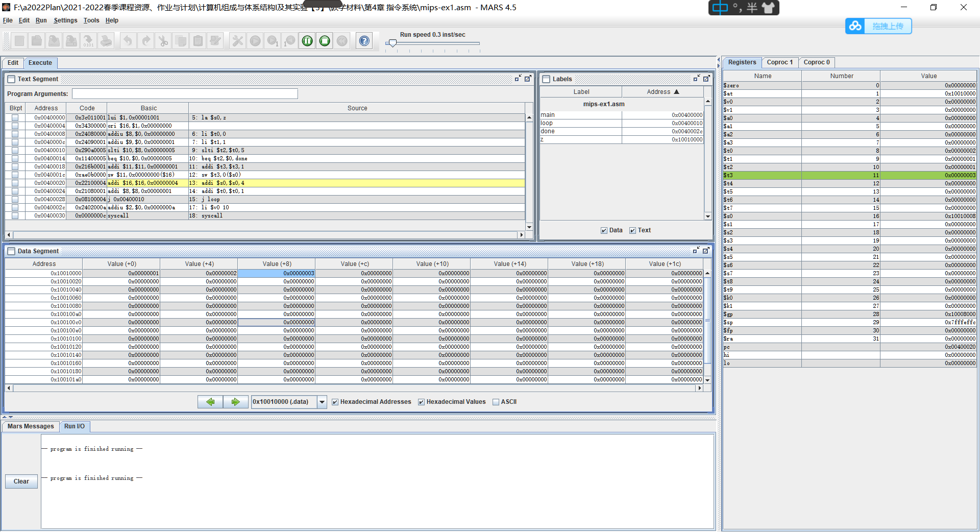
Task: Toggle the Text labels checkbox
Action: click(633, 230)
